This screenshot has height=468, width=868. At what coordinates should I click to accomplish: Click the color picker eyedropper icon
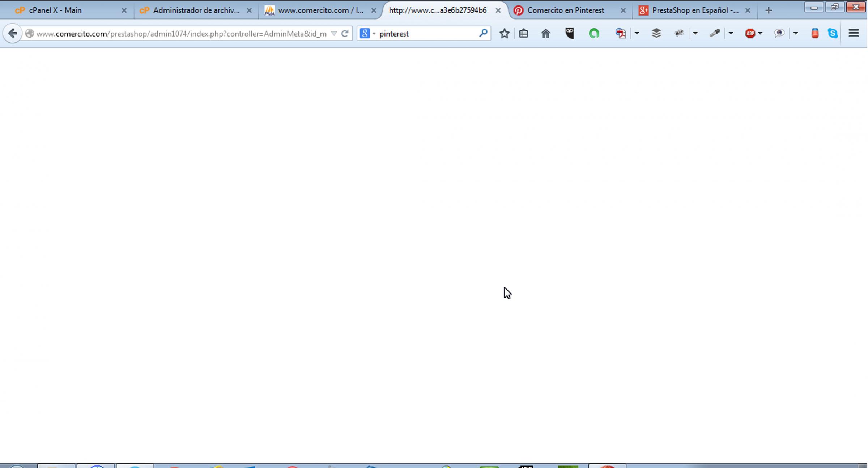714,34
